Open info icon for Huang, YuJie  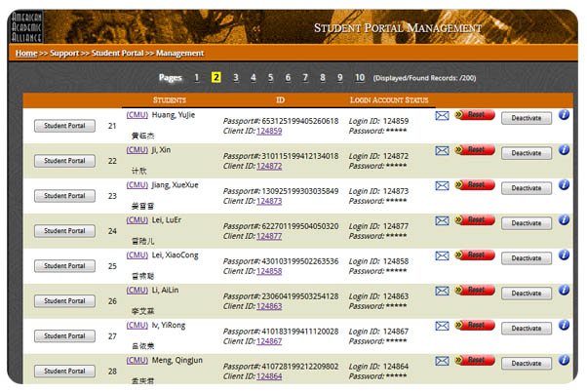564,114
